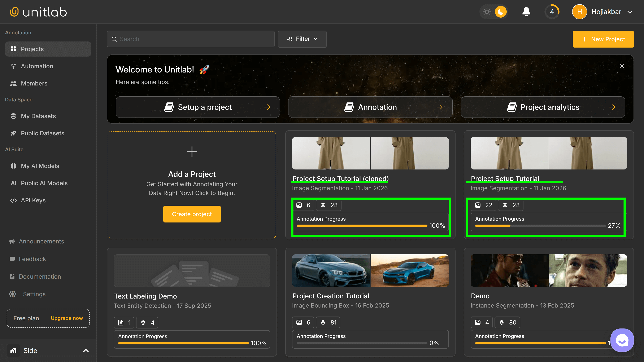Select the Members icon in sidebar

click(x=14, y=83)
